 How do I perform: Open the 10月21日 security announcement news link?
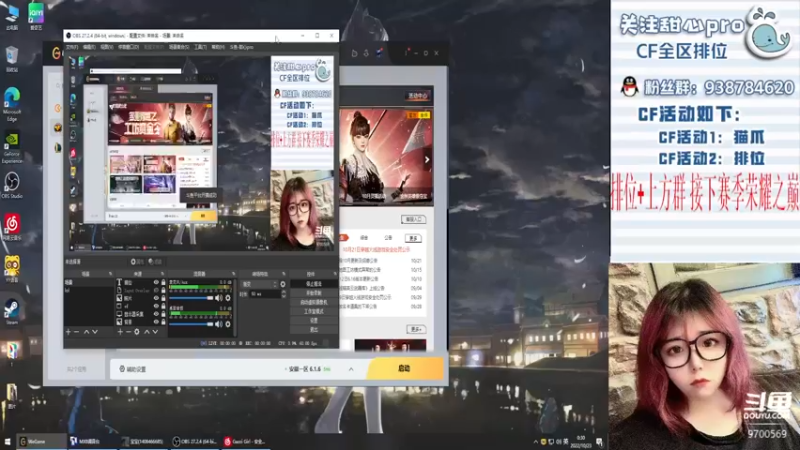376,249
